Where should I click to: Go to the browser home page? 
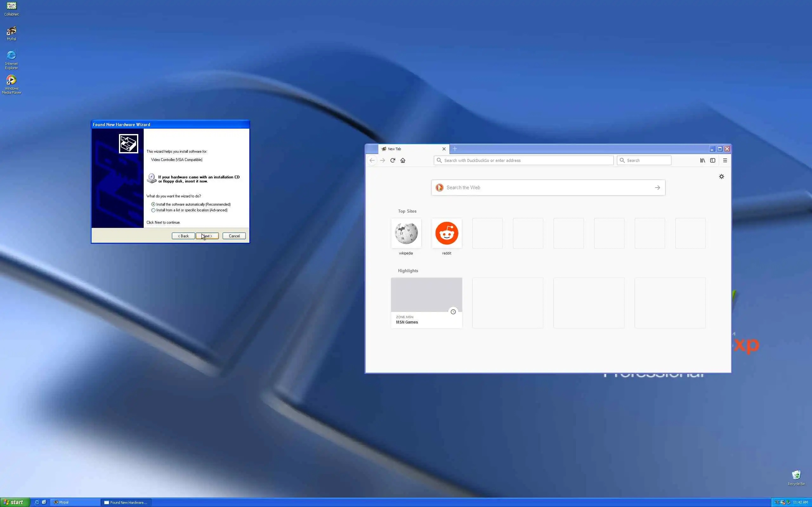pyautogui.click(x=403, y=160)
